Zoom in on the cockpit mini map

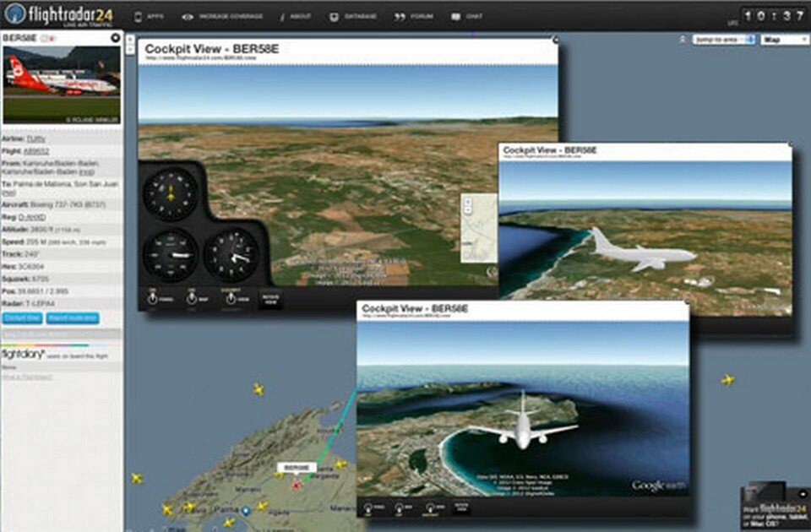[467, 202]
